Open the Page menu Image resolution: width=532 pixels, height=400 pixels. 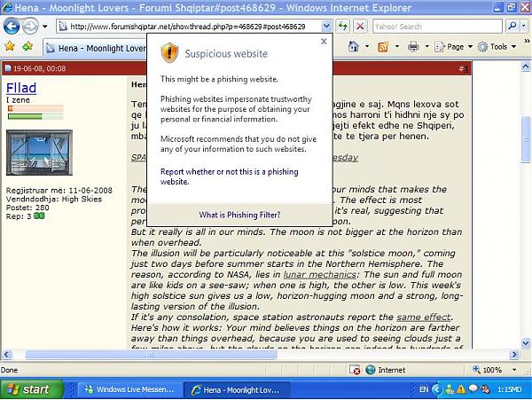(x=453, y=47)
